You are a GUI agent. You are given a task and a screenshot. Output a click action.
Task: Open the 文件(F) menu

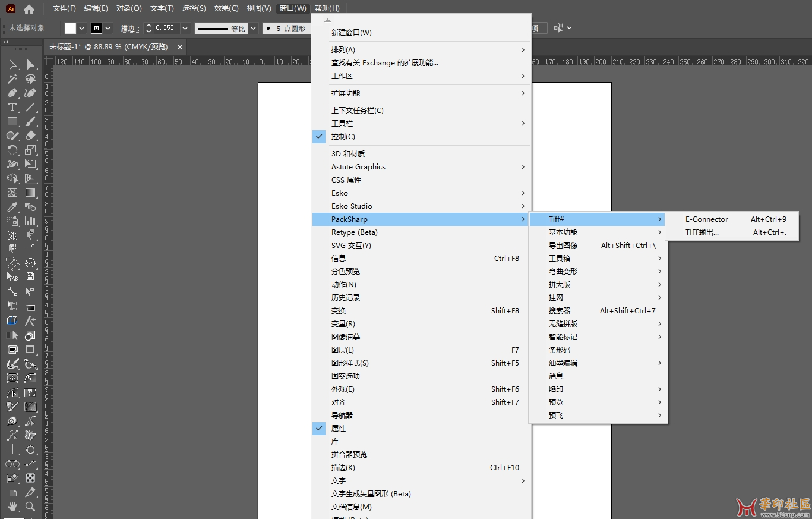coord(64,8)
